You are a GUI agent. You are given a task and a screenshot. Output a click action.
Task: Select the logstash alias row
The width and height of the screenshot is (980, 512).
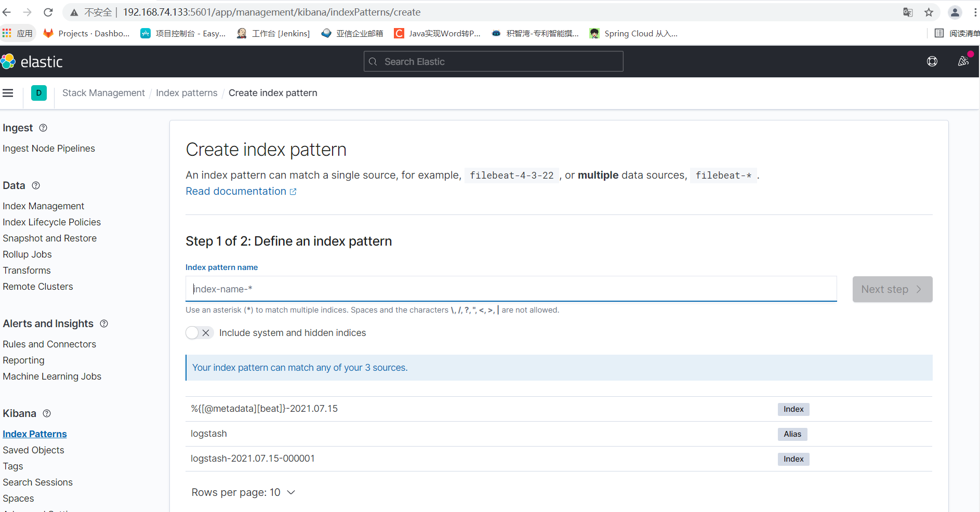point(559,434)
